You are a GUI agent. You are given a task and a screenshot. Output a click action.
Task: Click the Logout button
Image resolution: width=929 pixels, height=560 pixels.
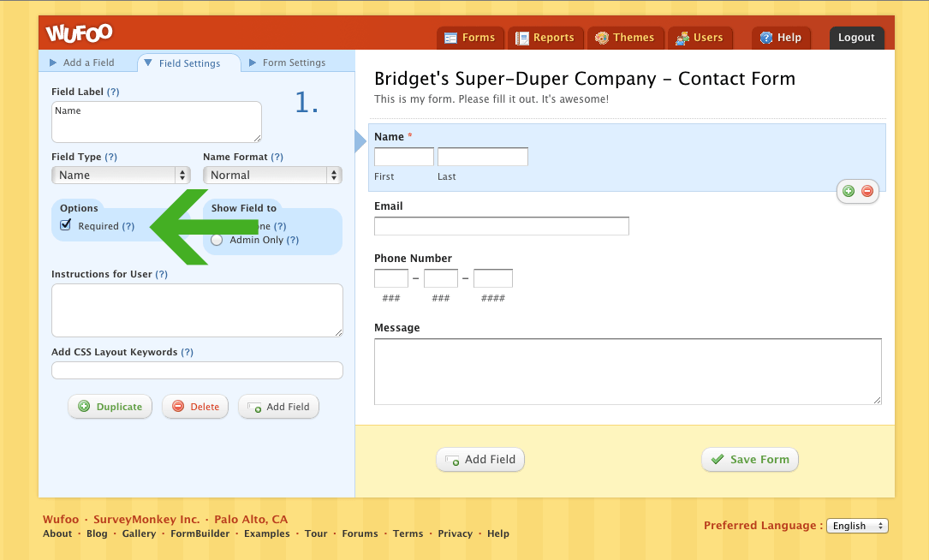point(857,38)
